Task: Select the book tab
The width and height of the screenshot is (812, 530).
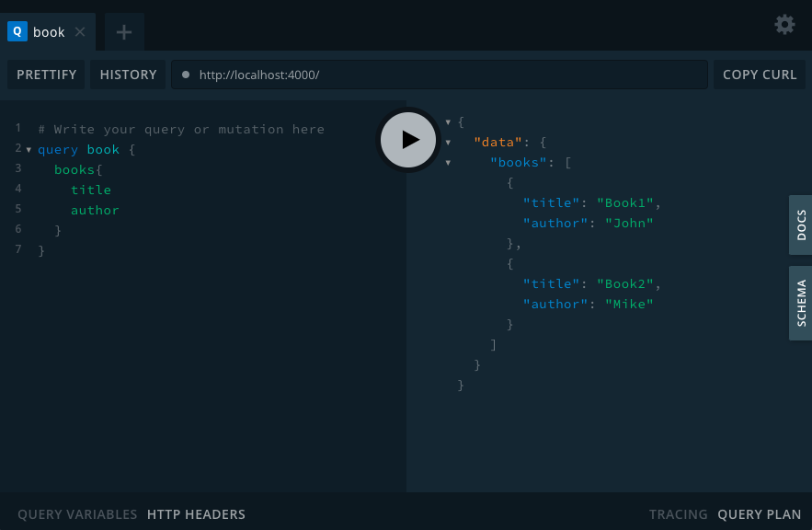Action: (48, 32)
